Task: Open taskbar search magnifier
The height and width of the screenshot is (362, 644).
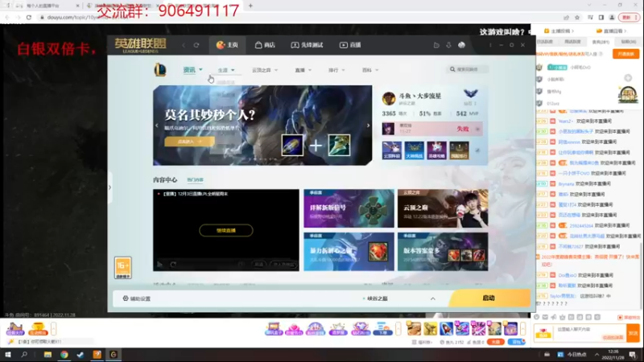Action: point(24,355)
